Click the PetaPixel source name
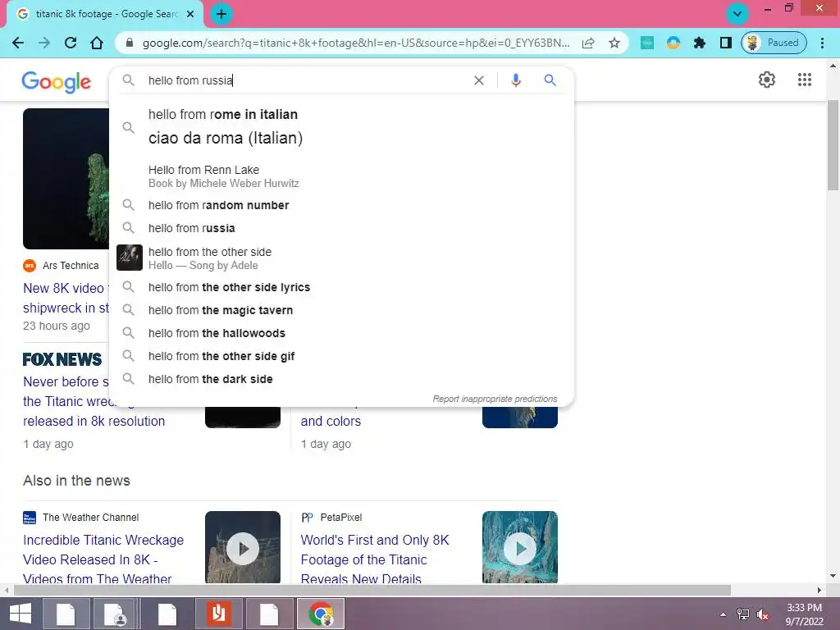The image size is (840, 630). [341, 518]
